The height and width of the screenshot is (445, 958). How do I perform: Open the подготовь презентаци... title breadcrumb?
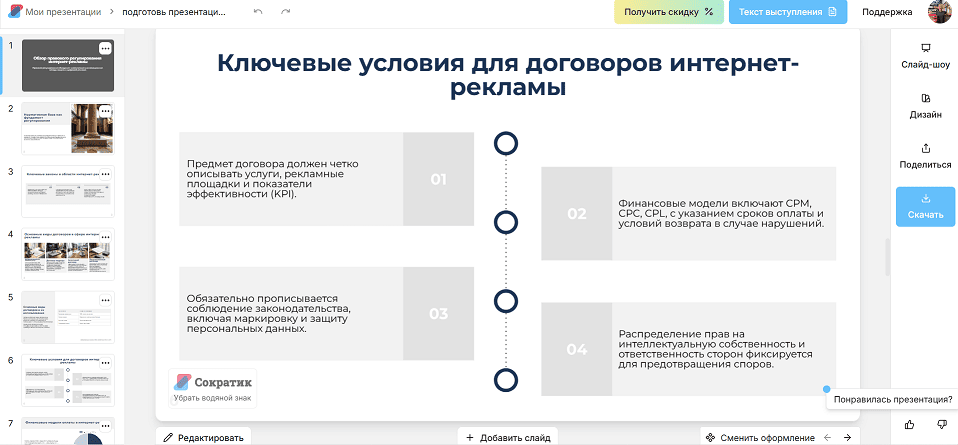(174, 12)
